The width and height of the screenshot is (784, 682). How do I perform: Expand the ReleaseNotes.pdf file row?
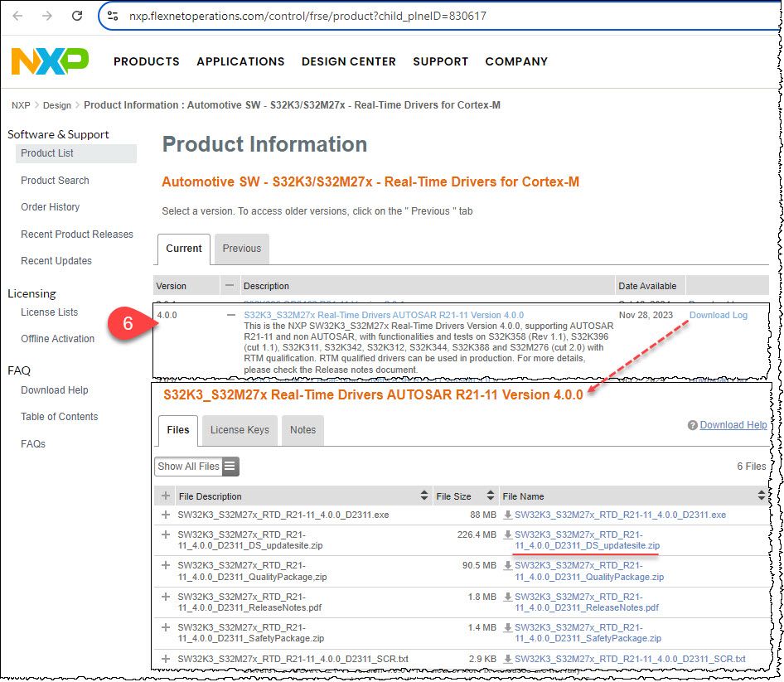tap(166, 597)
